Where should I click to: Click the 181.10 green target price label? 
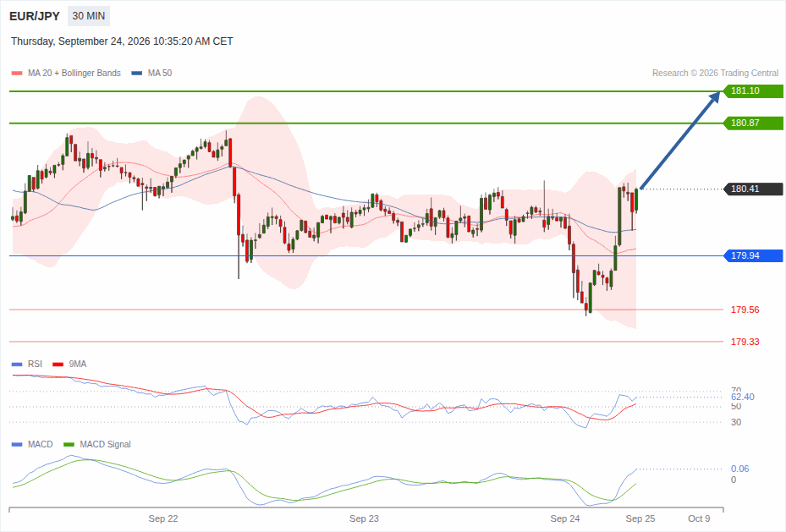[753, 91]
